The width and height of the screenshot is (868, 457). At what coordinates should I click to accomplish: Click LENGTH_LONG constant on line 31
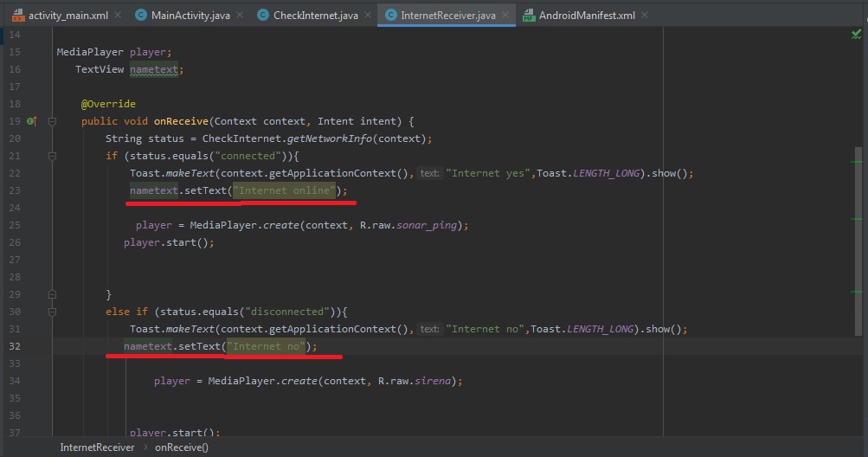[600, 329]
